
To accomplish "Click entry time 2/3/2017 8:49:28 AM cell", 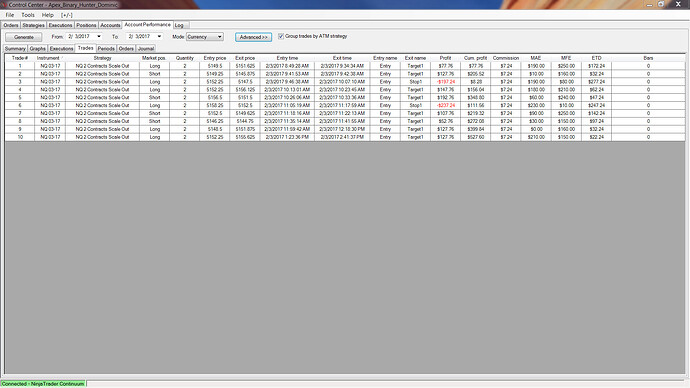I will click(287, 66).
